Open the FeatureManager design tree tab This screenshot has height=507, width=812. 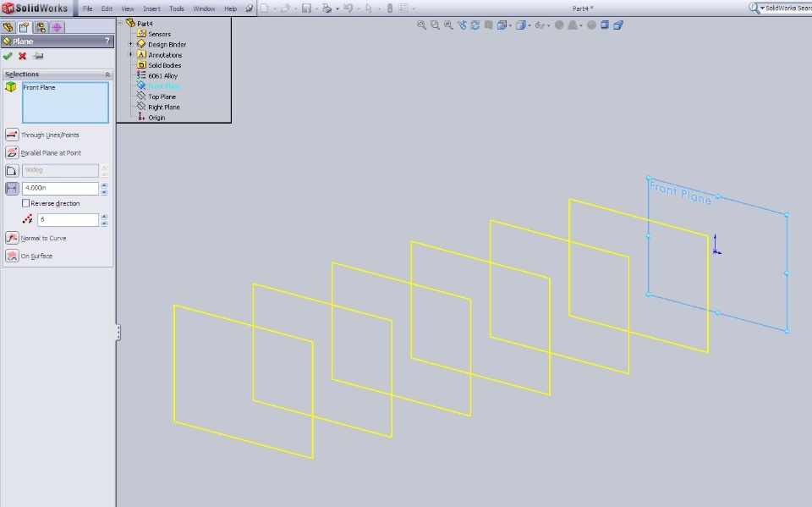pos(8,27)
